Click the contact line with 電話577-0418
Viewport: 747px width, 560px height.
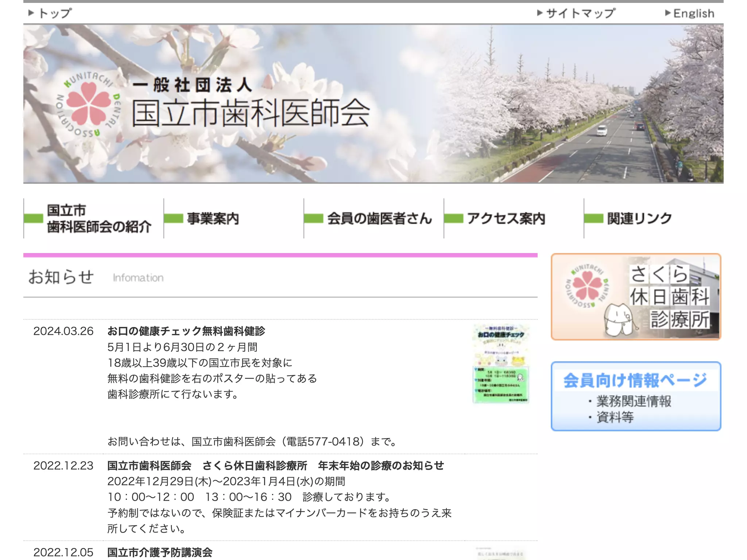(252, 442)
